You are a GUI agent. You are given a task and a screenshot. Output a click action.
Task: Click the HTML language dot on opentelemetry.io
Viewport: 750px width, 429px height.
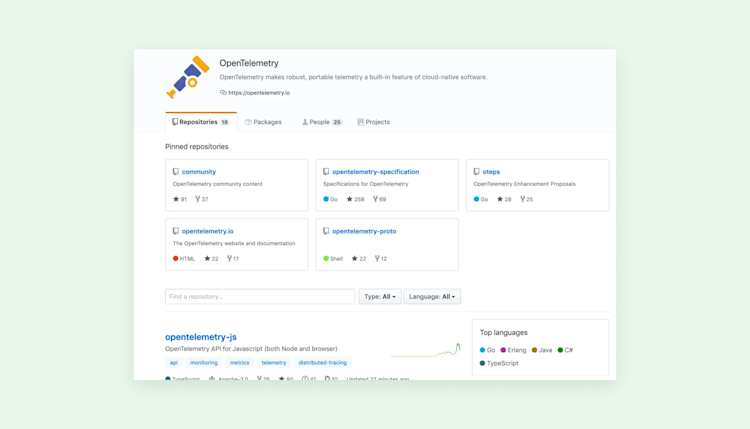click(x=176, y=258)
